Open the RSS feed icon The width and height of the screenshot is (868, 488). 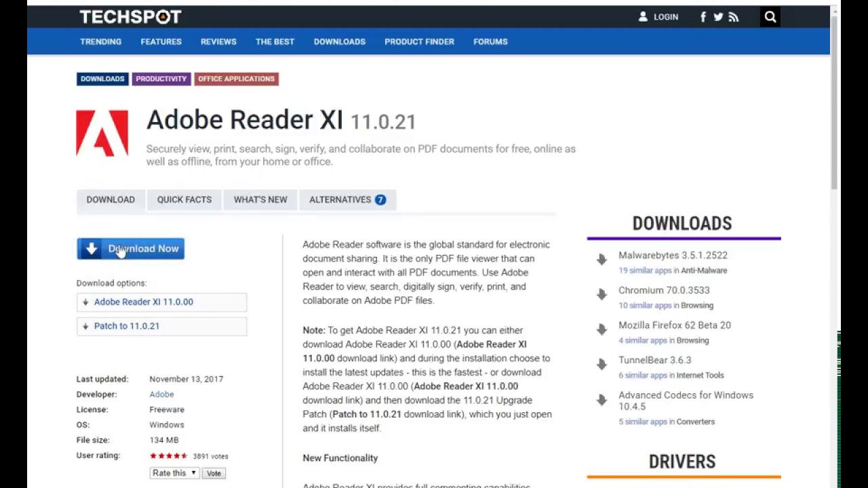click(x=734, y=17)
